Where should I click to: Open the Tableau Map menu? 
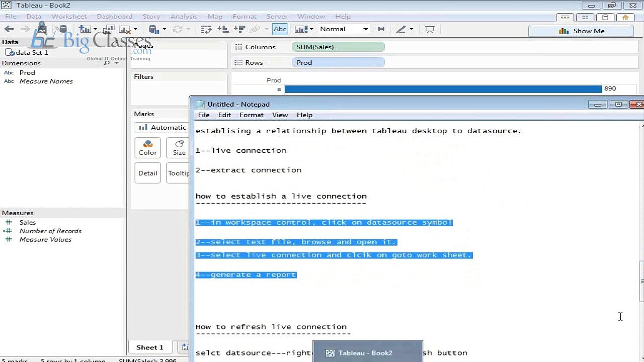215,17
